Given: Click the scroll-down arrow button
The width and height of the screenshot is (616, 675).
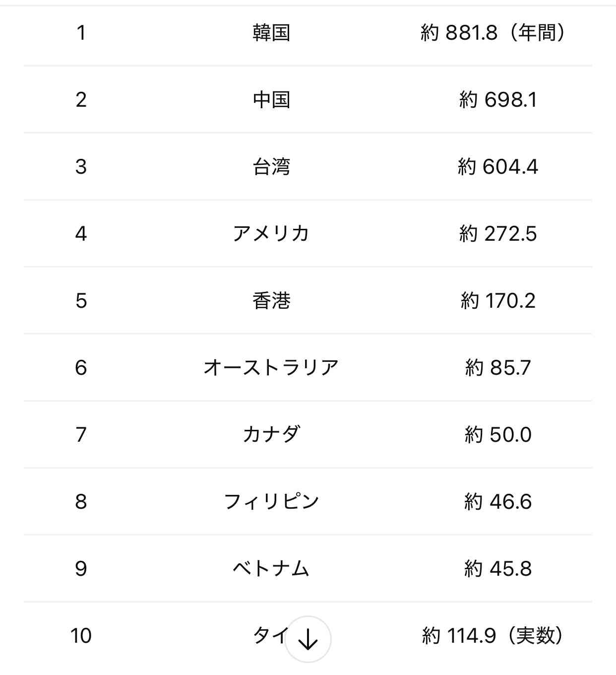Looking at the screenshot, I should pyautogui.click(x=308, y=639).
